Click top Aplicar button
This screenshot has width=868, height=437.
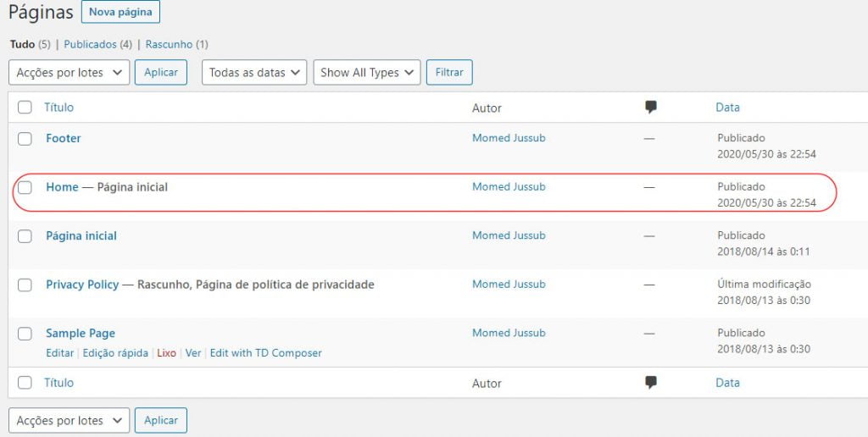click(160, 73)
